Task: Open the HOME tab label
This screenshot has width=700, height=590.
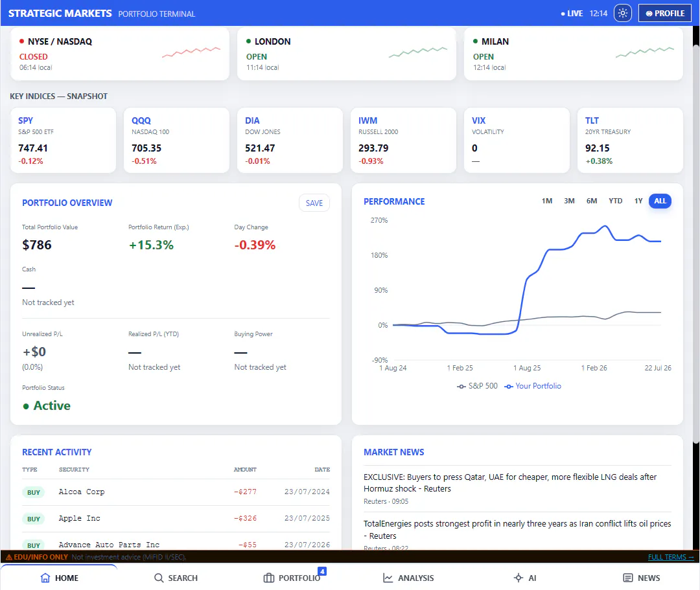Action: (x=67, y=578)
